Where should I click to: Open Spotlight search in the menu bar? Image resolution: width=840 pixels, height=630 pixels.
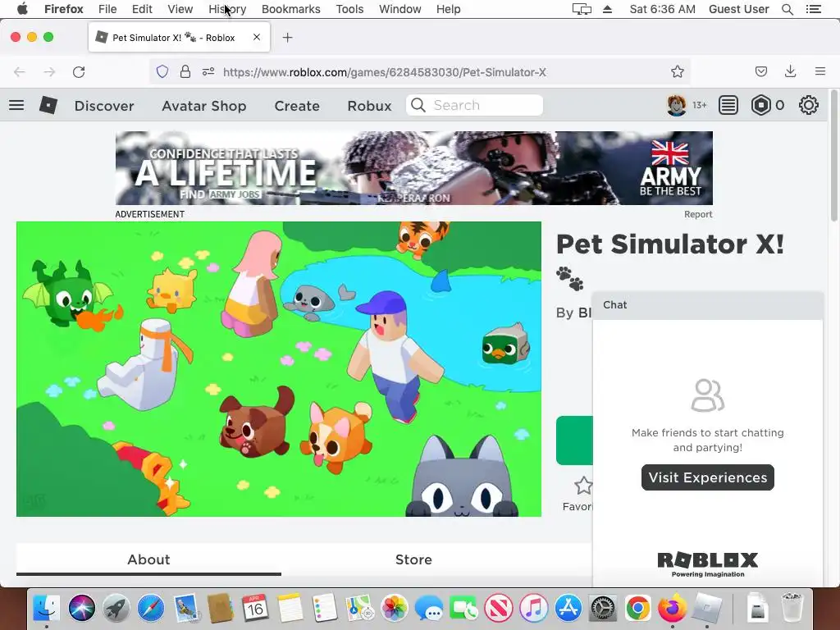click(787, 9)
